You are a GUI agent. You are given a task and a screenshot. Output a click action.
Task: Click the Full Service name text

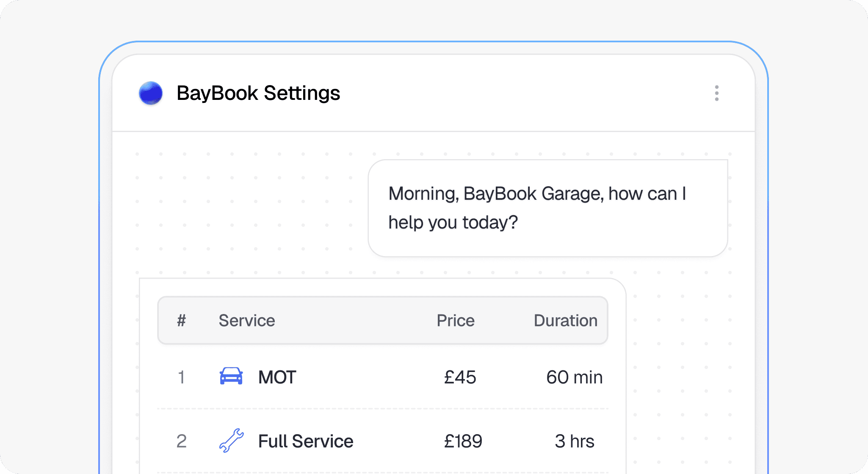click(x=305, y=441)
